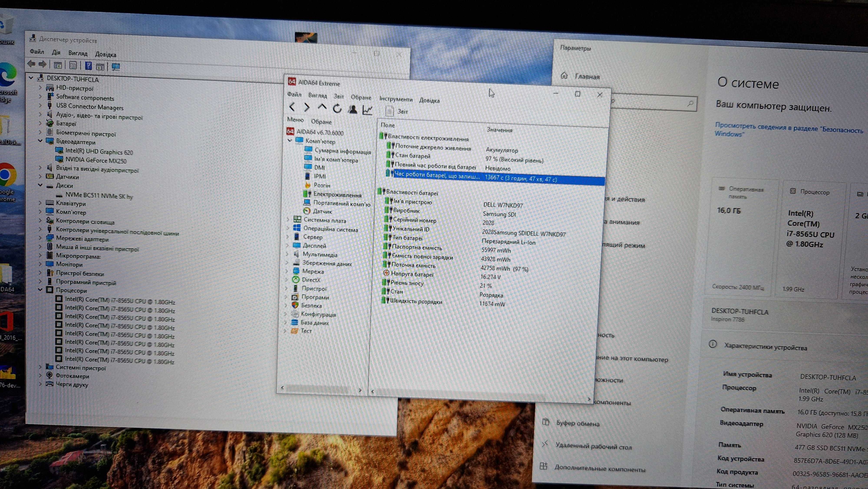
Task: Collapse Процесори node in Device Manager
Action: (x=40, y=289)
